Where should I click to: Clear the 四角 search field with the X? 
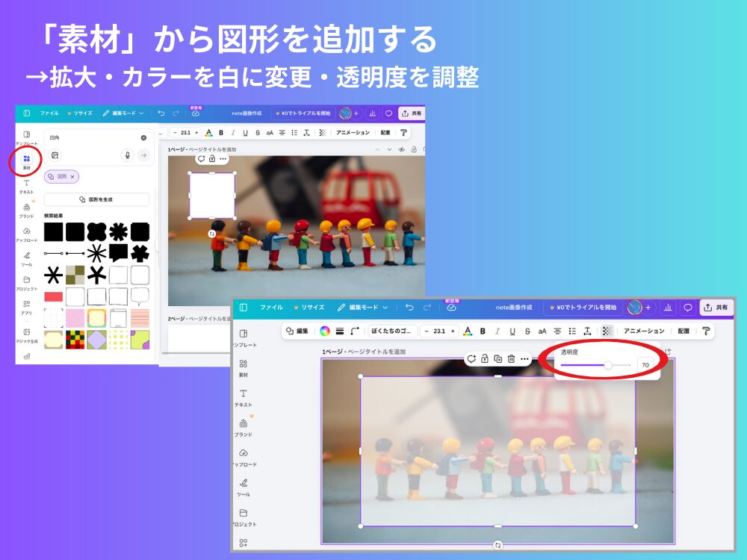coord(143,137)
